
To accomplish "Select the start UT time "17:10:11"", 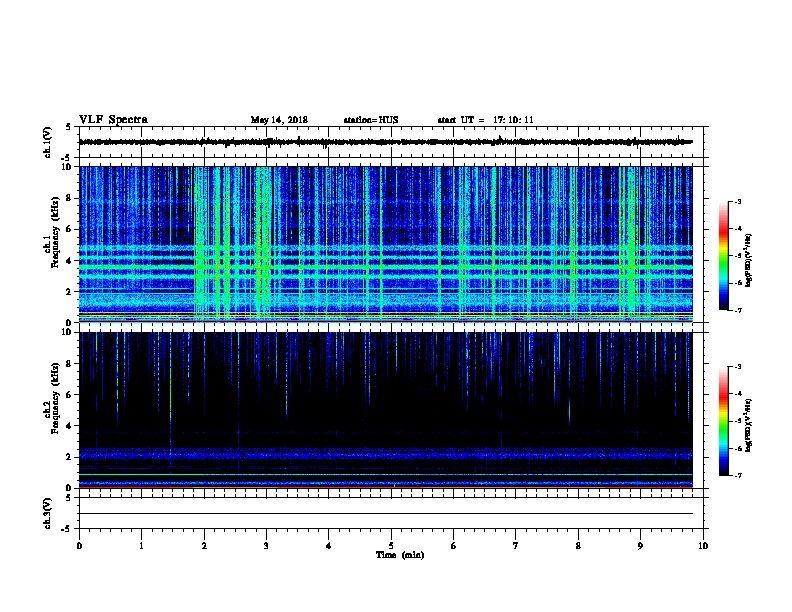I will pyautogui.click(x=513, y=120).
